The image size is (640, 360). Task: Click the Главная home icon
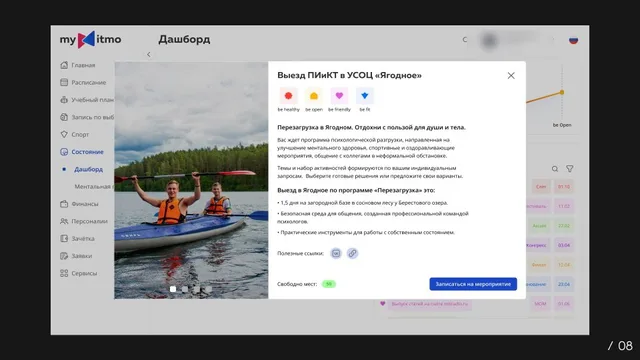click(x=64, y=65)
